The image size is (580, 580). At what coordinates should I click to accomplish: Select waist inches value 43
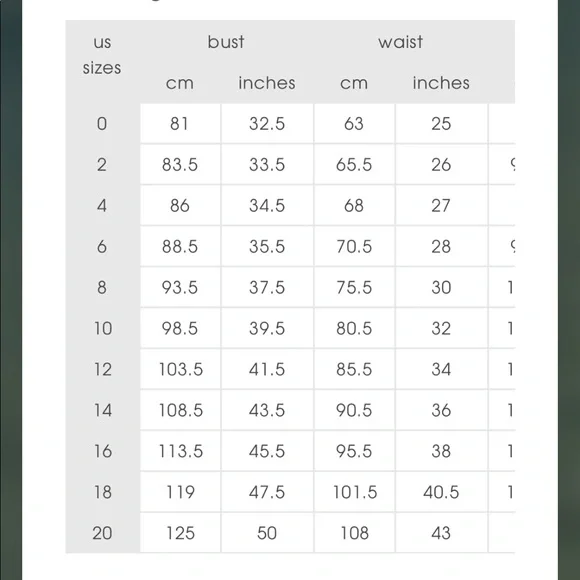[441, 533]
